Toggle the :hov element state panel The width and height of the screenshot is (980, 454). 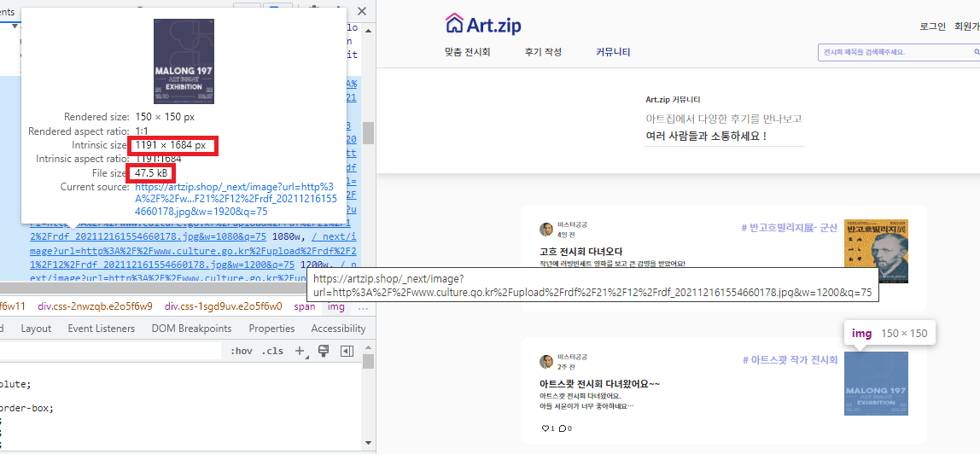coord(242,351)
